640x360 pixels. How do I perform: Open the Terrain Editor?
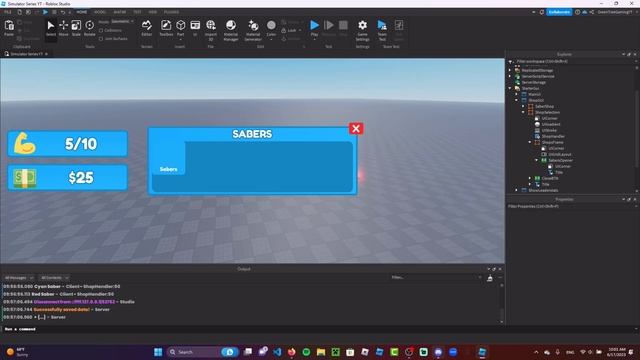[x=147, y=28]
